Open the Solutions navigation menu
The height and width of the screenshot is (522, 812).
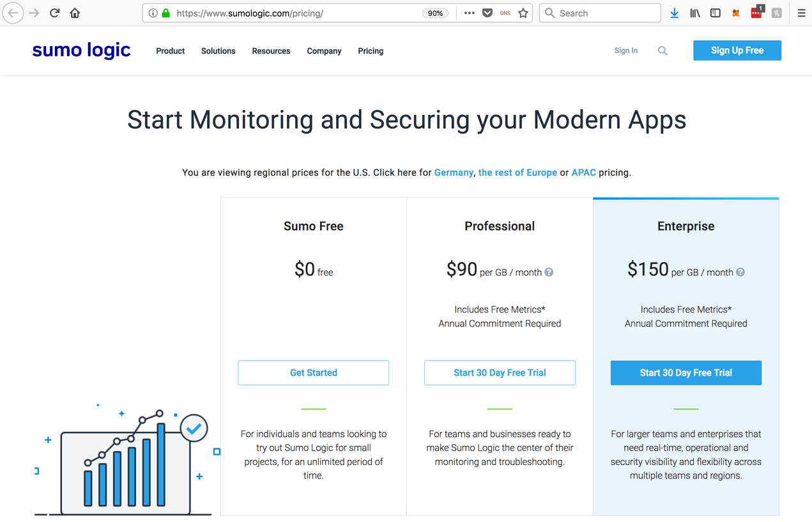[218, 51]
